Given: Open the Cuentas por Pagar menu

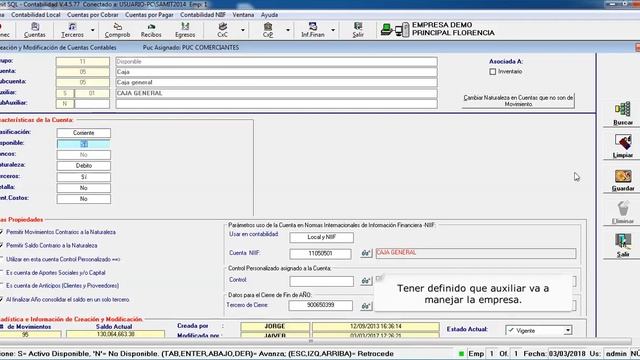Looking at the screenshot, I should click(x=149, y=15).
